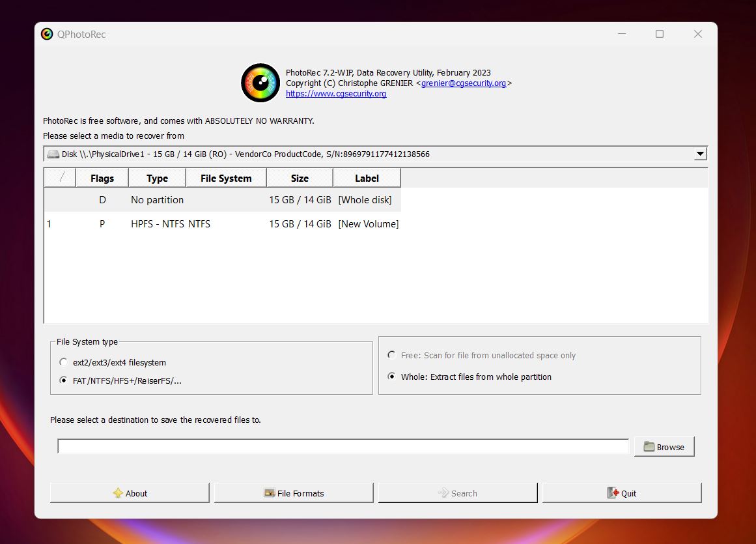
Task: Click partition number '1' cell
Action: point(49,223)
